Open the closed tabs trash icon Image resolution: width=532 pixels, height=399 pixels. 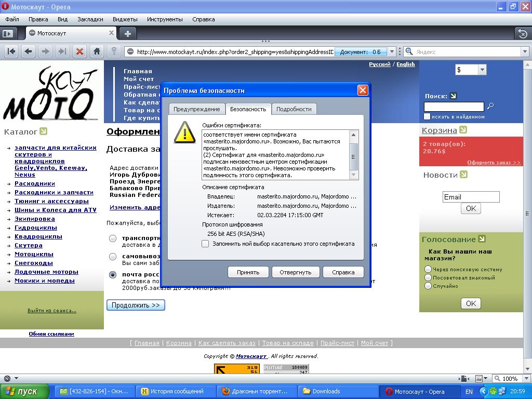(x=522, y=33)
